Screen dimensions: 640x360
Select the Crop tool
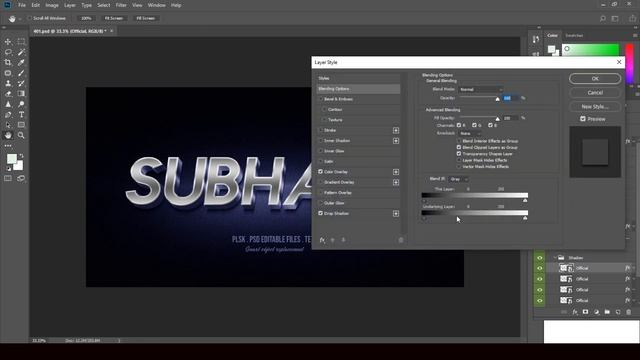pyautogui.click(x=8, y=62)
